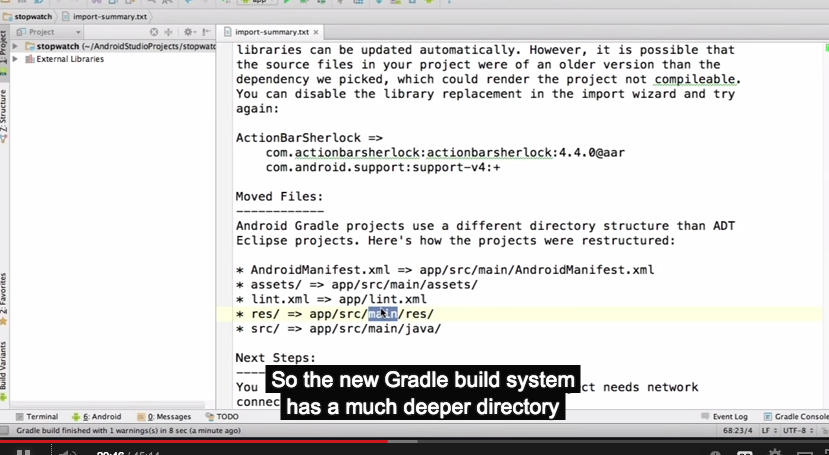The height and width of the screenshot is (455, 829).
Task: Click the 'src/ => app/src/main/java/' line
Action: point(338,329)
